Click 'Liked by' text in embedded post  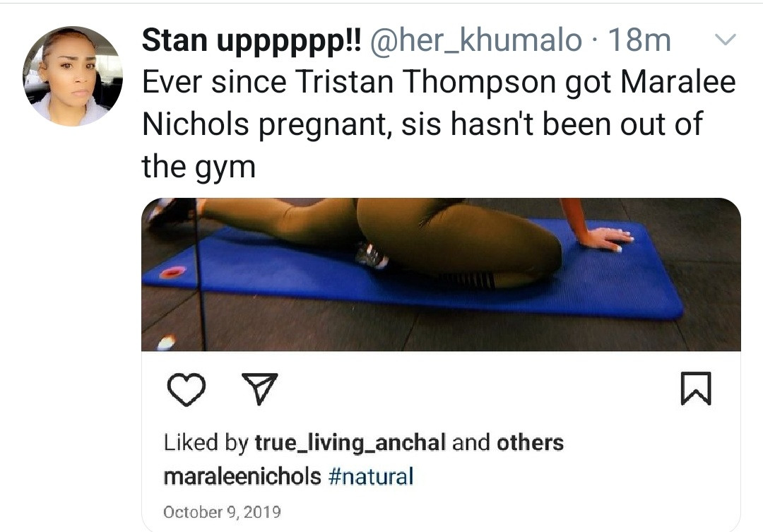[x=206, y=444]
